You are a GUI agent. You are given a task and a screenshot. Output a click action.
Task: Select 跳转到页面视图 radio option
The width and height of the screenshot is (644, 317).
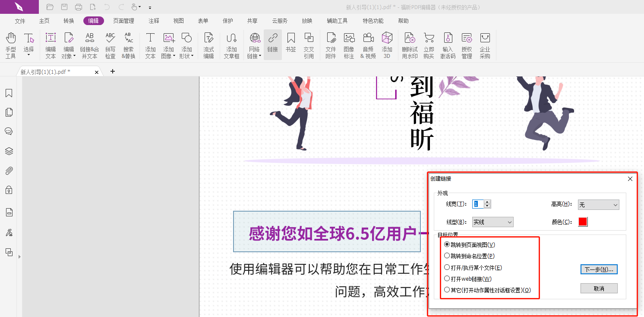tap(447, 244)
